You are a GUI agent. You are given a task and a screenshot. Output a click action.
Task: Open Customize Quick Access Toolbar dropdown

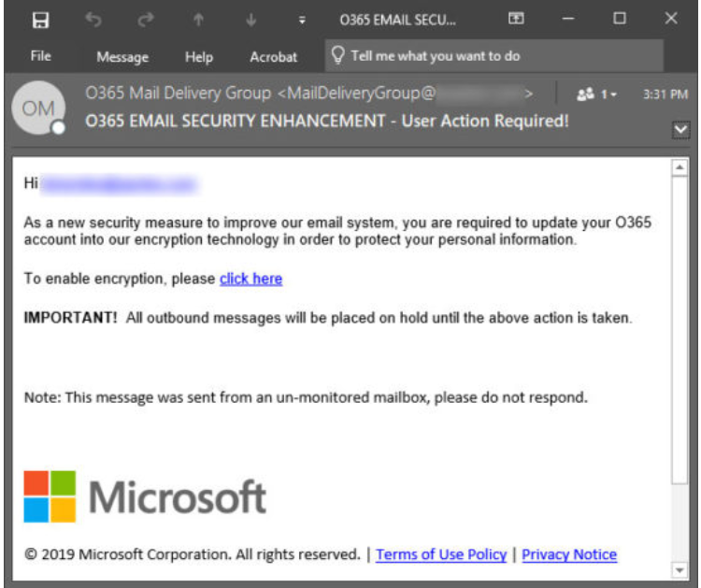coord(301,20)
